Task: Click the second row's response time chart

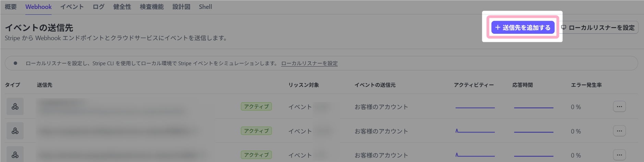Action: pos(533,131)
